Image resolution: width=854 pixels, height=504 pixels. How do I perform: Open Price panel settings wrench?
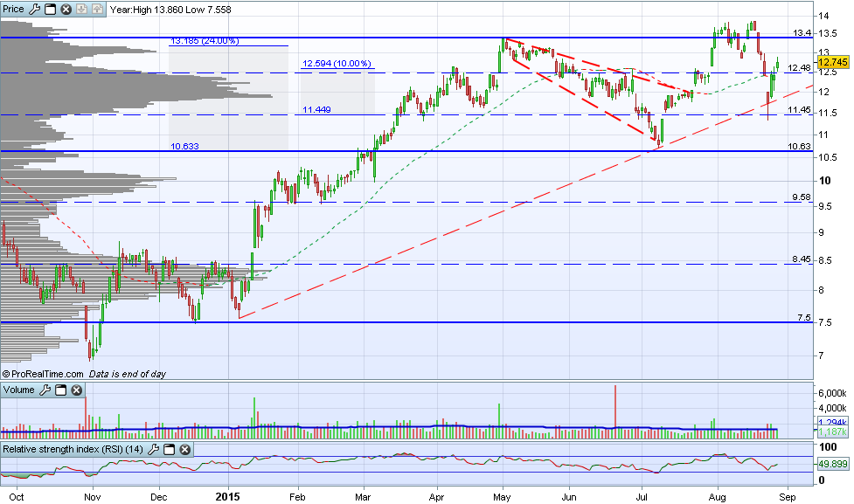click(34, 10)
